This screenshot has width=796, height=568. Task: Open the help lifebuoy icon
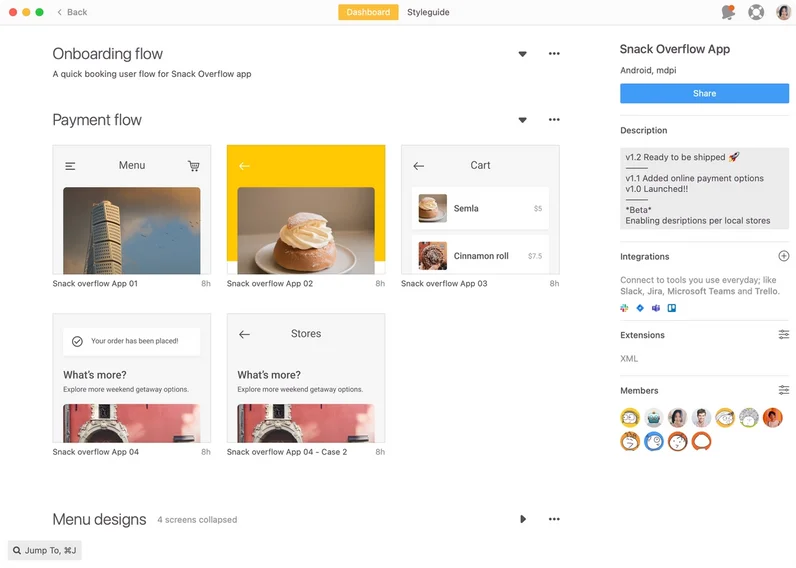[x=756, y=12]
